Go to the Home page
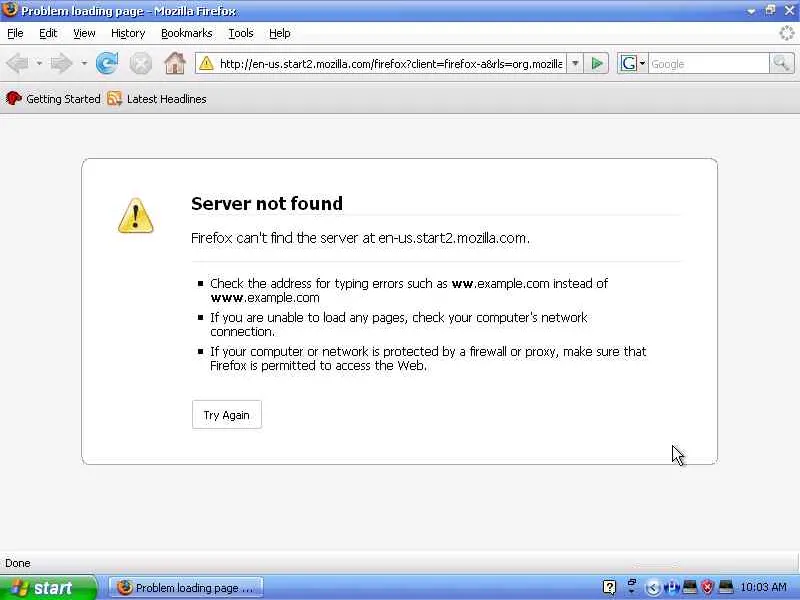800x600 pixels. (174, 64)
